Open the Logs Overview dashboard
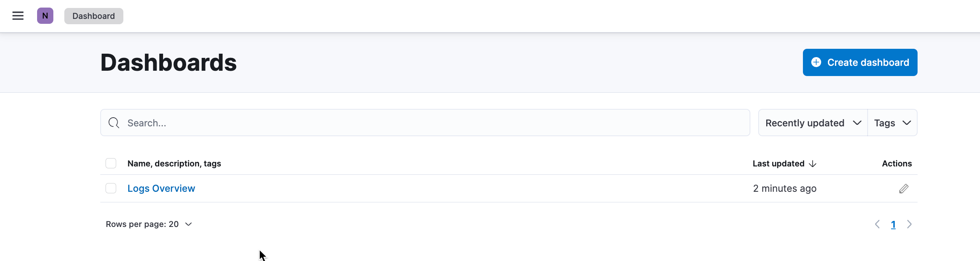The width and height of the screenshot is (980, 261). click(161, 188)
